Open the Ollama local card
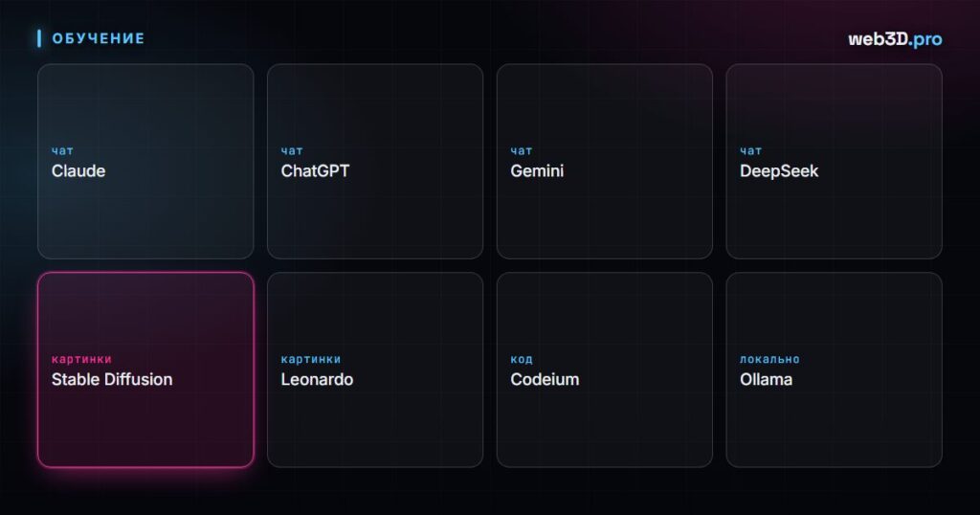The width and height of the screenshot is (980, 515). 834,369
